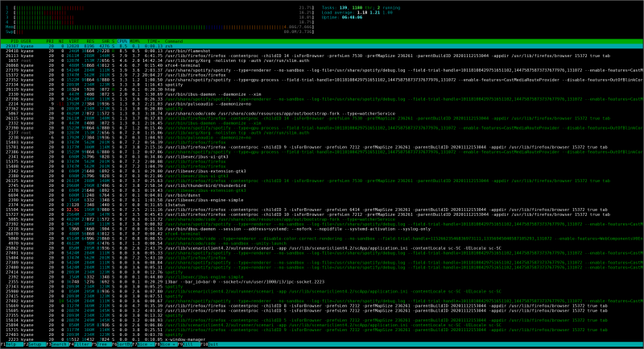
Task: Select the highlighted zsh process row
Action: pos(322,47)
